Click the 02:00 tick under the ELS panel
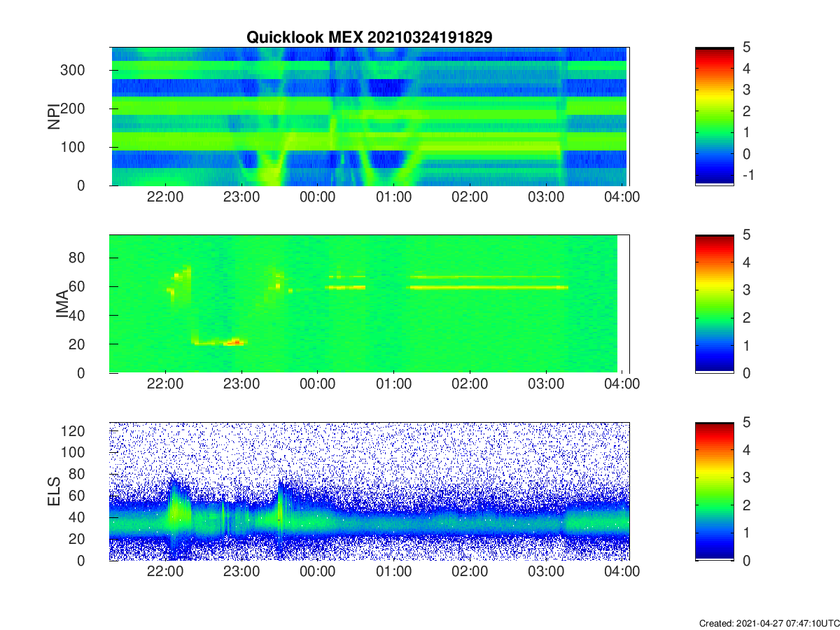 click(470, 573)
